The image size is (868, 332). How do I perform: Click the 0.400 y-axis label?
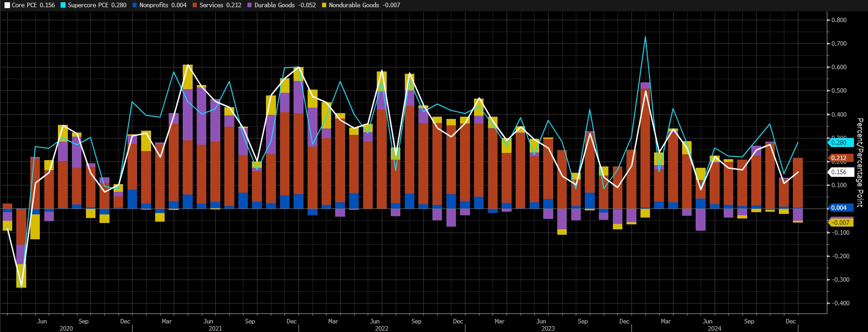pos(839,114)
